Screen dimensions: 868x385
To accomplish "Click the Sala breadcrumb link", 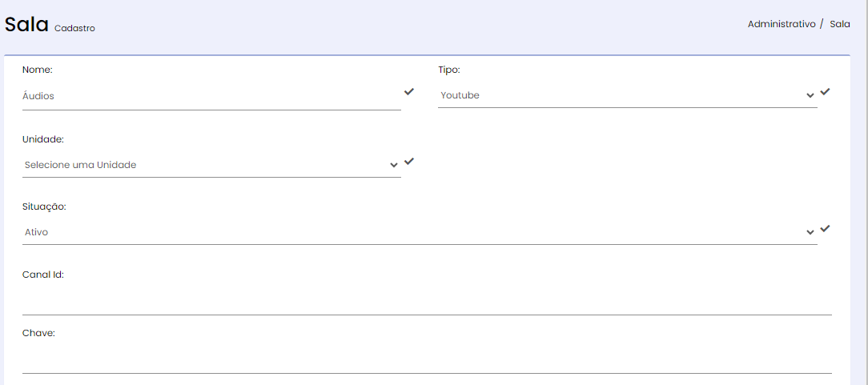I will (x=840, y=24).
